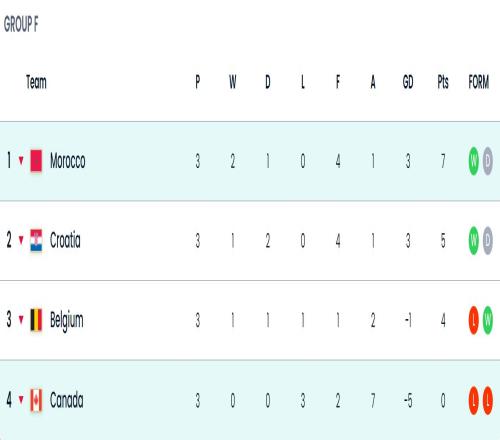Click the Canada flag icon
The image size is (500, 440).
coord(36,400)
